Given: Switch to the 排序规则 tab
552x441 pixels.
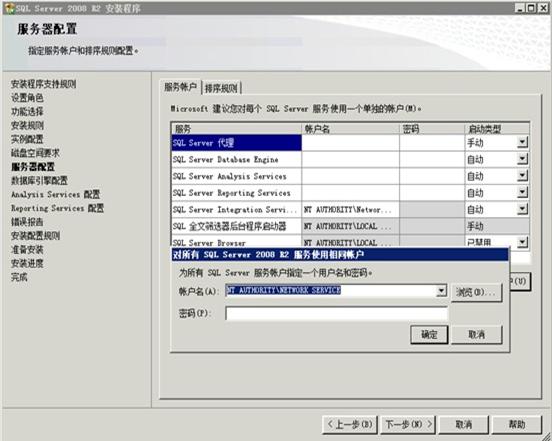Looking at the screenshot, I should (x=221, y=88).
